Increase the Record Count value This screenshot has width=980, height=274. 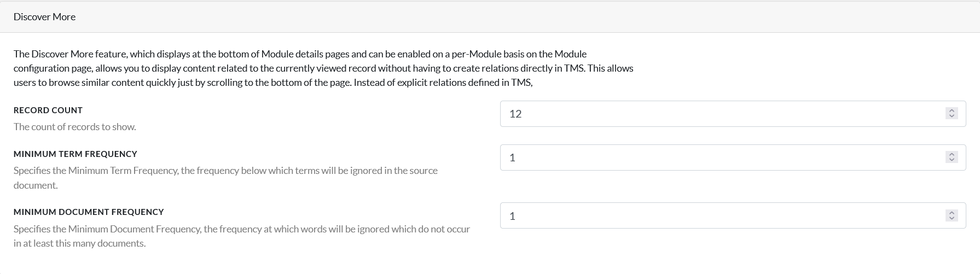952,111
